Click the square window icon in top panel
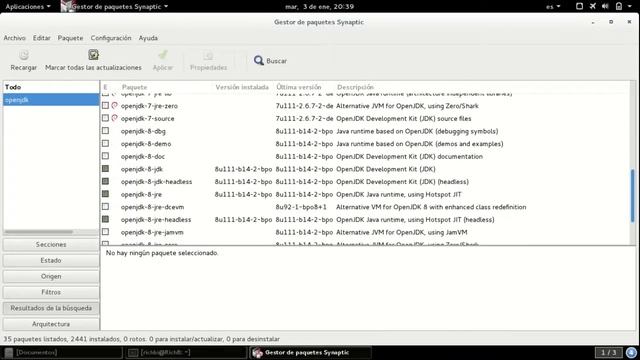This screenshot has height=360, width=640. pyautogui.click(x=579, y=6)
